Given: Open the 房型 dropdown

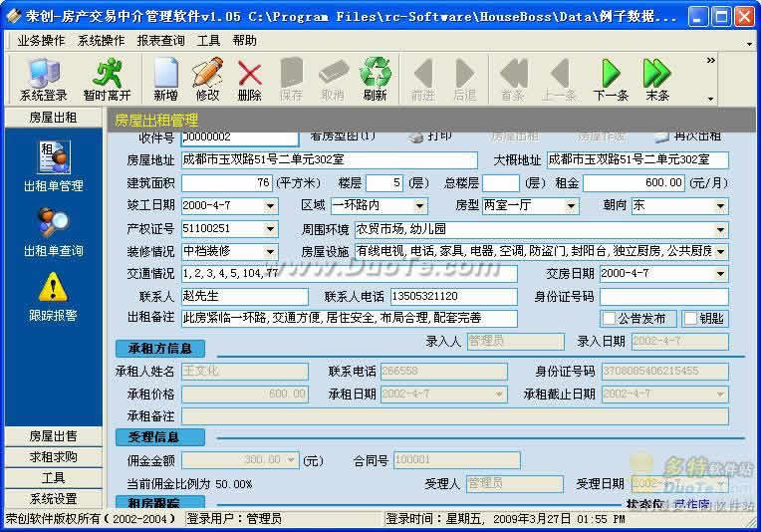Looking at the screenshot, I should pos(571,206).
